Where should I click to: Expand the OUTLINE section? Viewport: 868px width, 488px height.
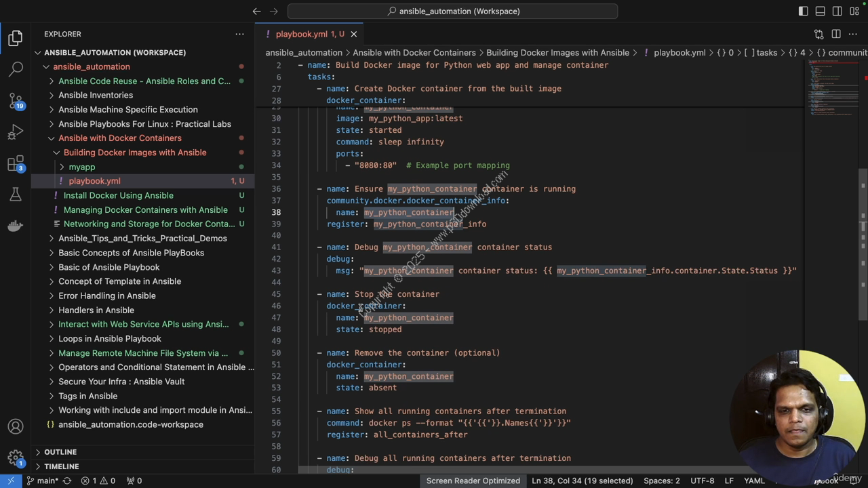tap(60, 452)
